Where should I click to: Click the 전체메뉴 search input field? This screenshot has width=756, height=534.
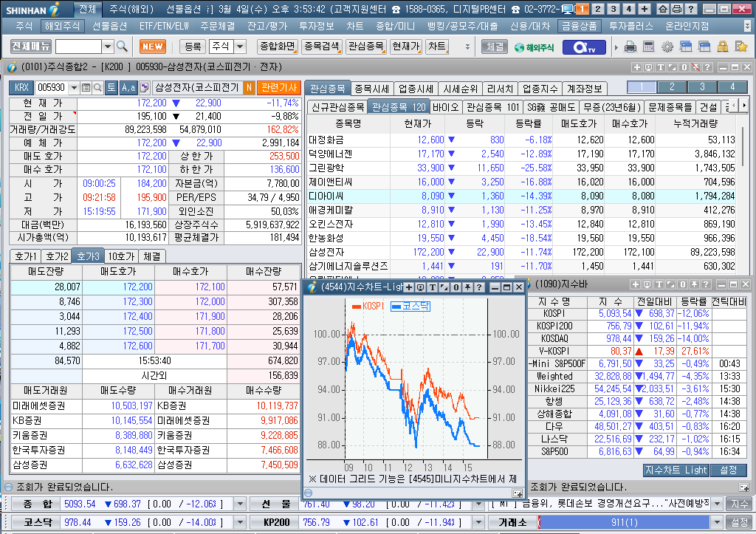point(78,47)
